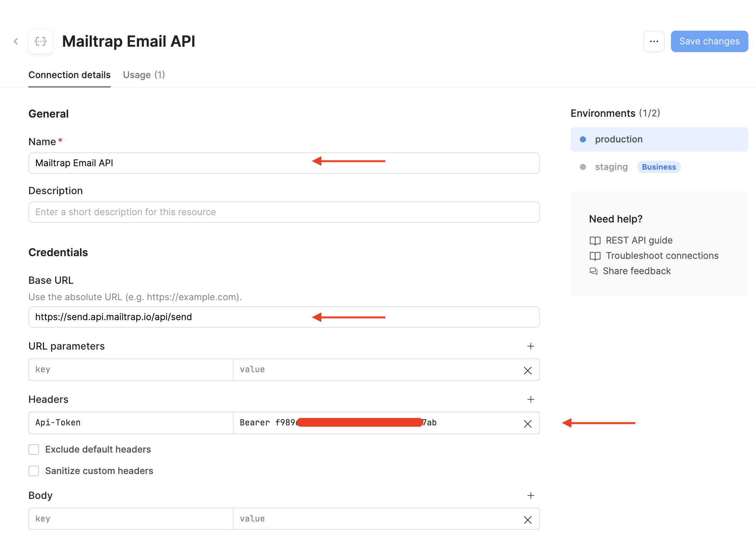756x533 pixels.
Task: Open the three-dots more options menu
Action: tap(654, 41)
